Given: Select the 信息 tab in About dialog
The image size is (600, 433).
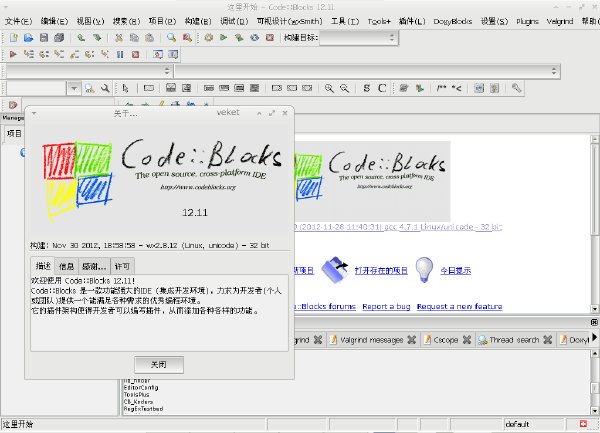Looking at the screenshot, I should point(66,266).
